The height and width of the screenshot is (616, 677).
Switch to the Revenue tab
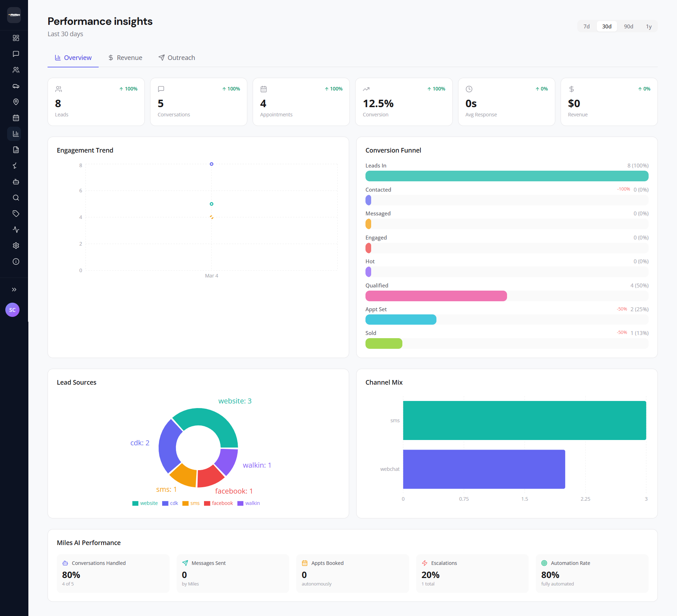(x=125, y=57)
